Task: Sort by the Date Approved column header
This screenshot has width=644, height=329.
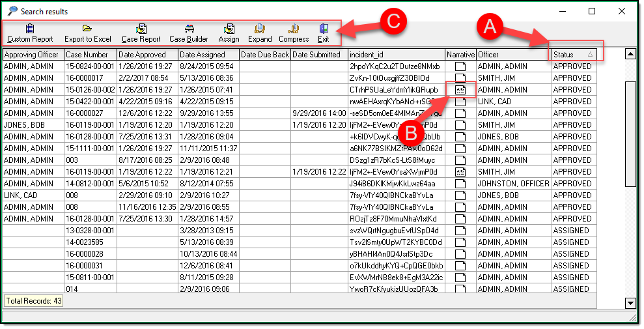Action: pos(147,55)
